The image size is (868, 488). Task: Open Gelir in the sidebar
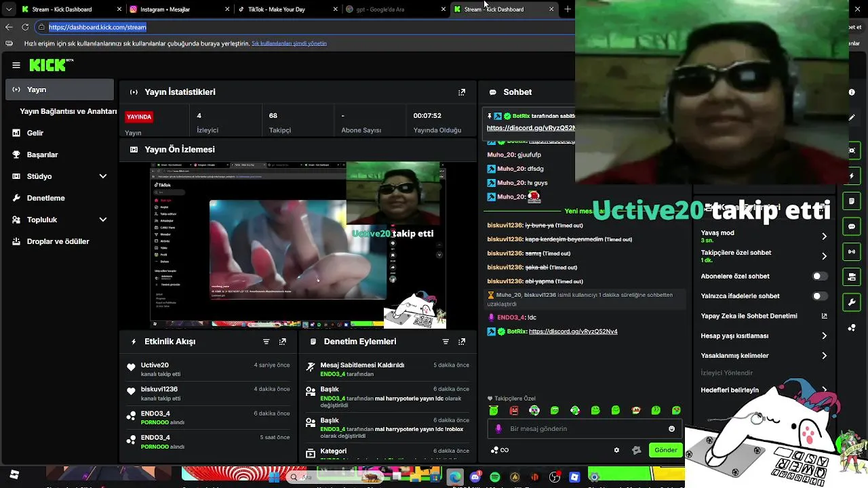(60, 133)
